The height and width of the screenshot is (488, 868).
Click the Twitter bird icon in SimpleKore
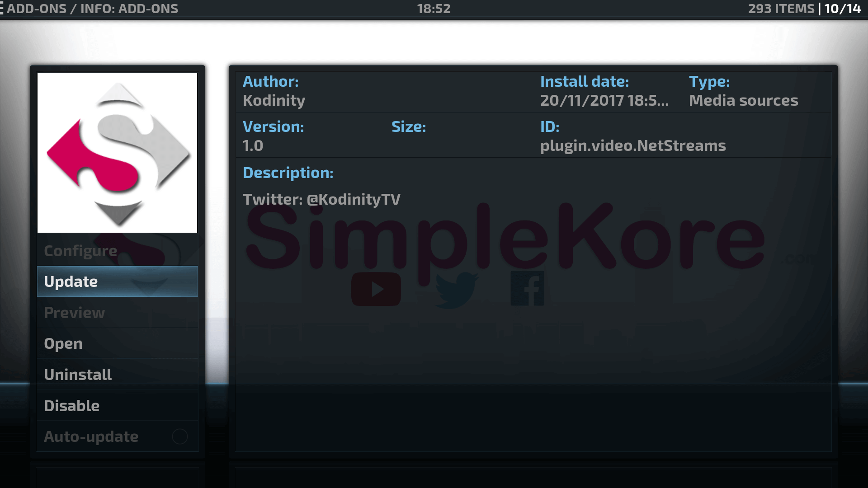point(454,290)
